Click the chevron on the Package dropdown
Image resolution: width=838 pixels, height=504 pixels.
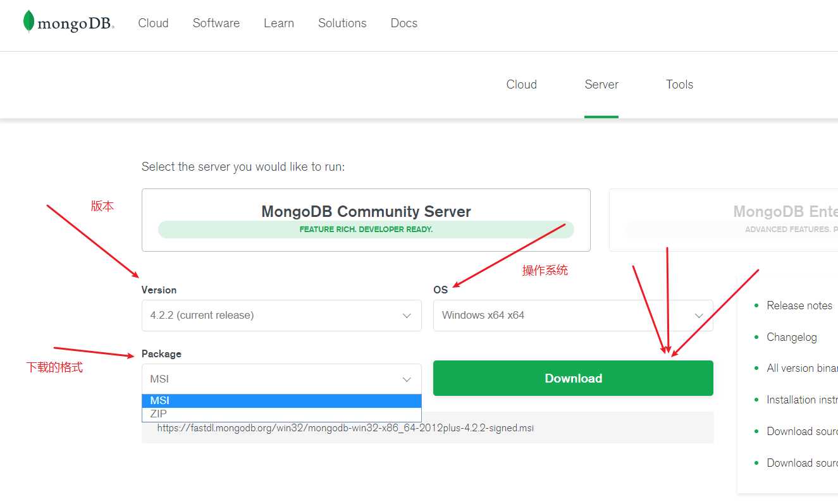click(x=407, y=379)
